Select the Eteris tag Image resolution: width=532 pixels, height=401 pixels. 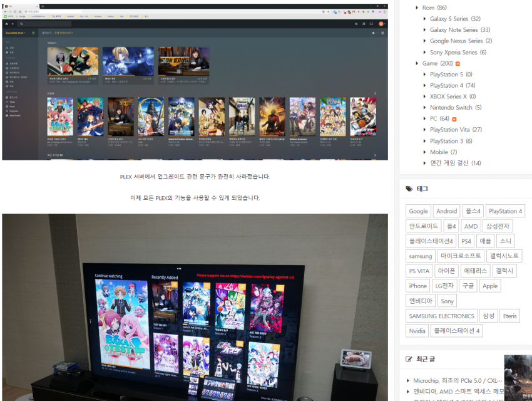click(x=509, y=316)
